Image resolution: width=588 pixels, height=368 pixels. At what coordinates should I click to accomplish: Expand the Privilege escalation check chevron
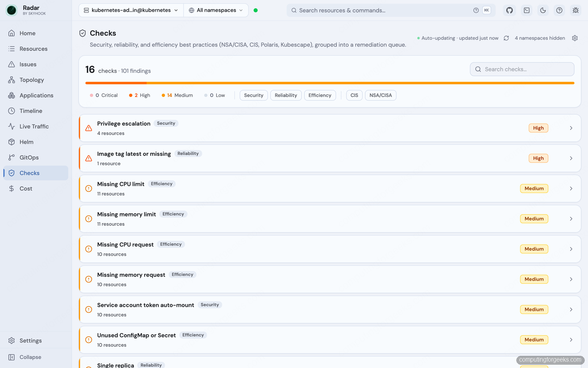click(x=571, y=128)
